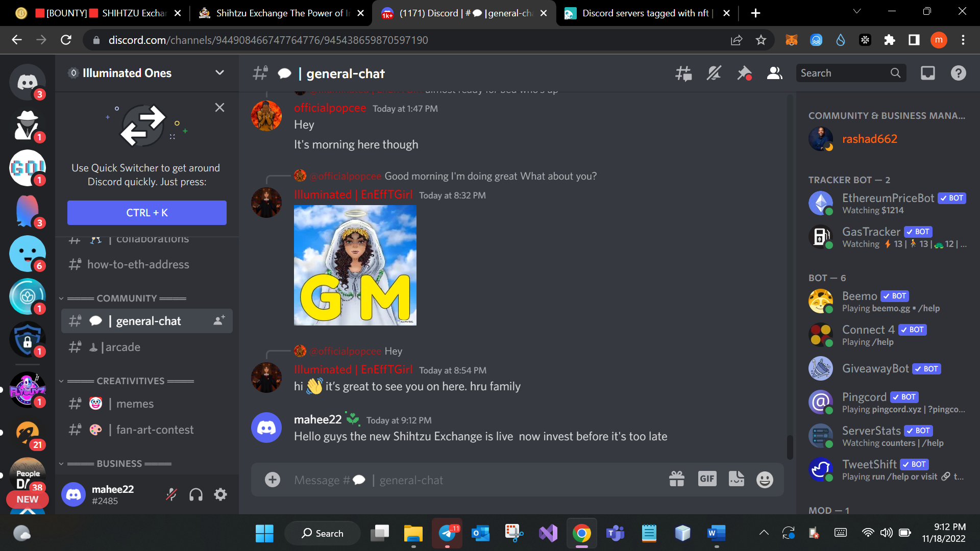
Task: Reload the Discord page
Action: [x=66, y=40]
